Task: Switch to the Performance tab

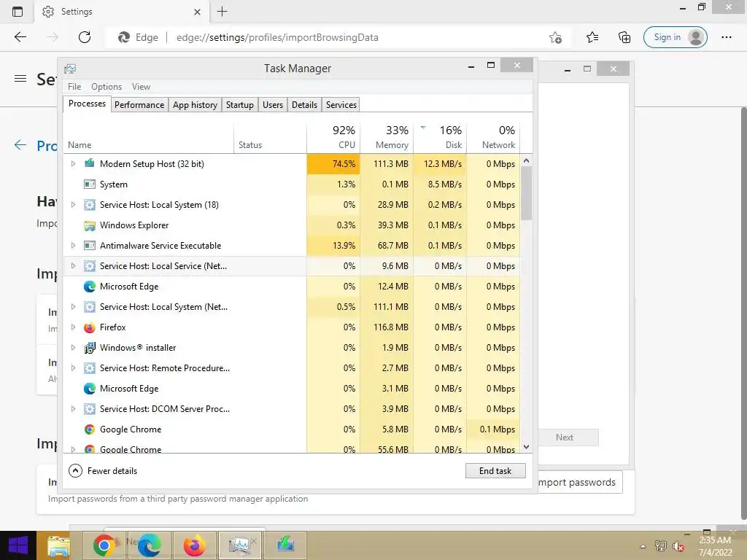Action: 139,105
